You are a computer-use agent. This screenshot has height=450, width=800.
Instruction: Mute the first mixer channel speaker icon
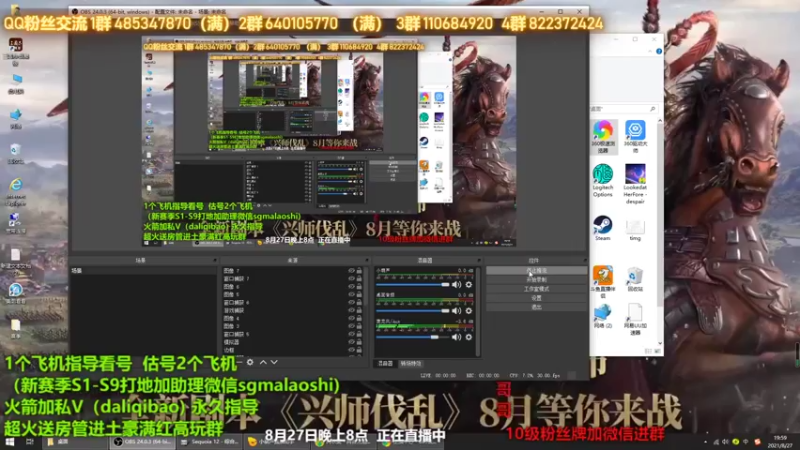click(457, 285)
